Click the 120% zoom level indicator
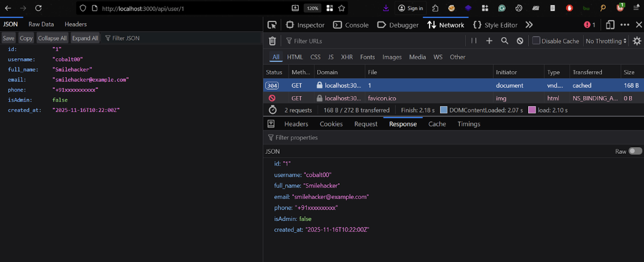This screenshot has width=644, height=262. [x=312, y=8]
